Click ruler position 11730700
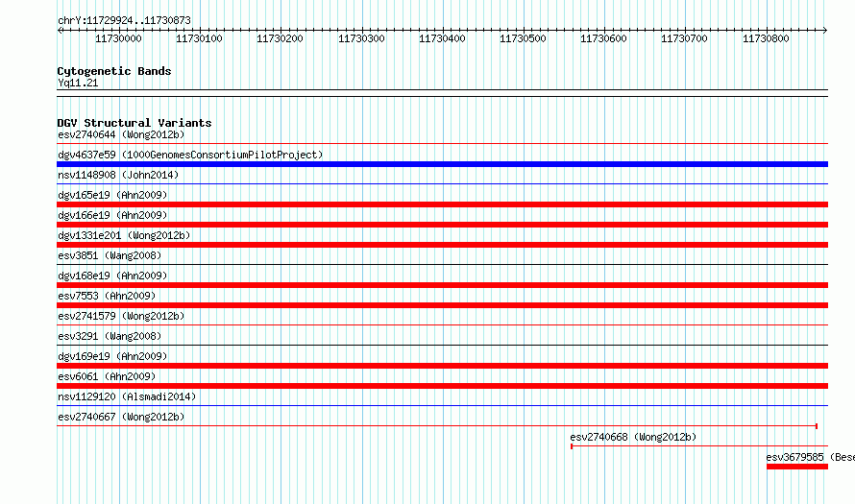 [x=684, y=38]
